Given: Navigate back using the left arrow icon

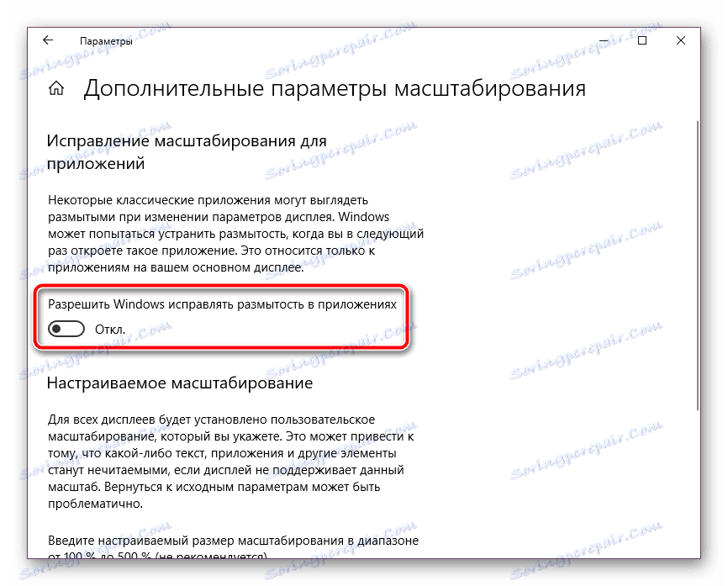Looking at the screenshot, I should point(47,40).
